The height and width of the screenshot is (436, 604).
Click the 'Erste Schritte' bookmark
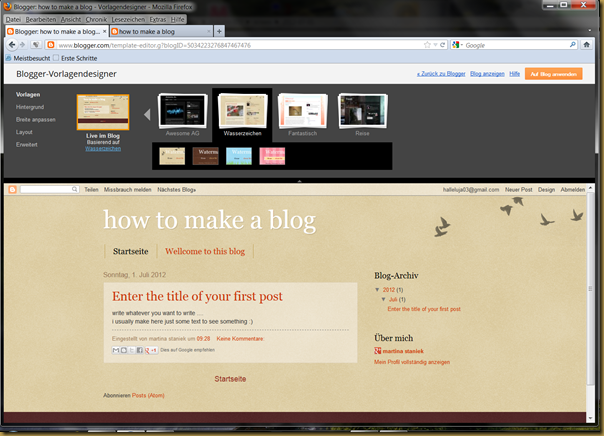click(x=79, y=58)
